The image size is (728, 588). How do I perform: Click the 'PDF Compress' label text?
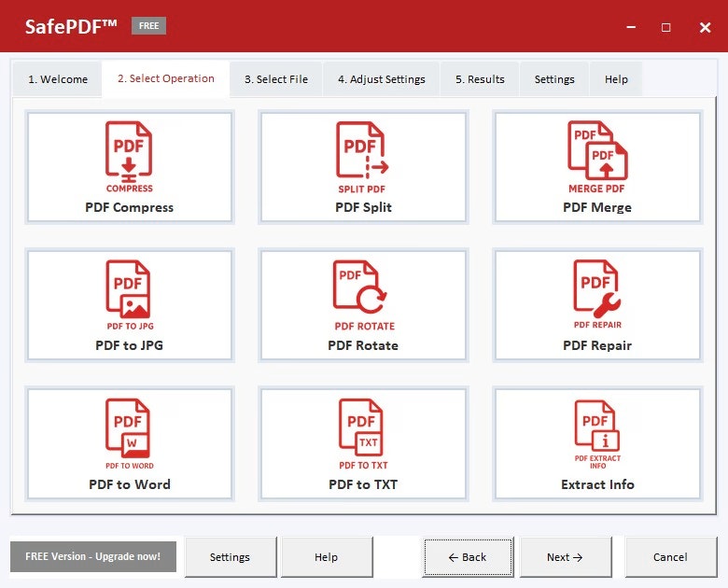(129, 207)
